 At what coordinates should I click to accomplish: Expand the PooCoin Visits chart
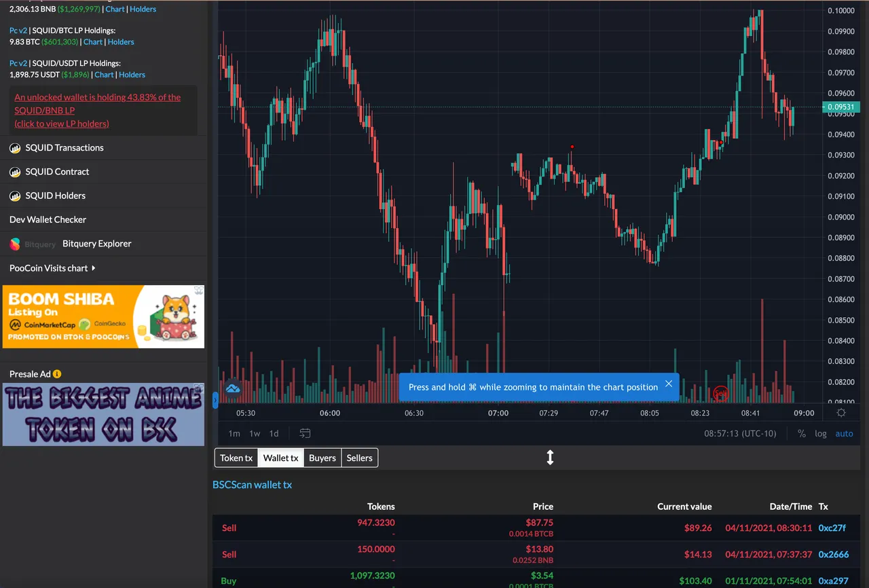pyautogui.click(x=52, y=268)
